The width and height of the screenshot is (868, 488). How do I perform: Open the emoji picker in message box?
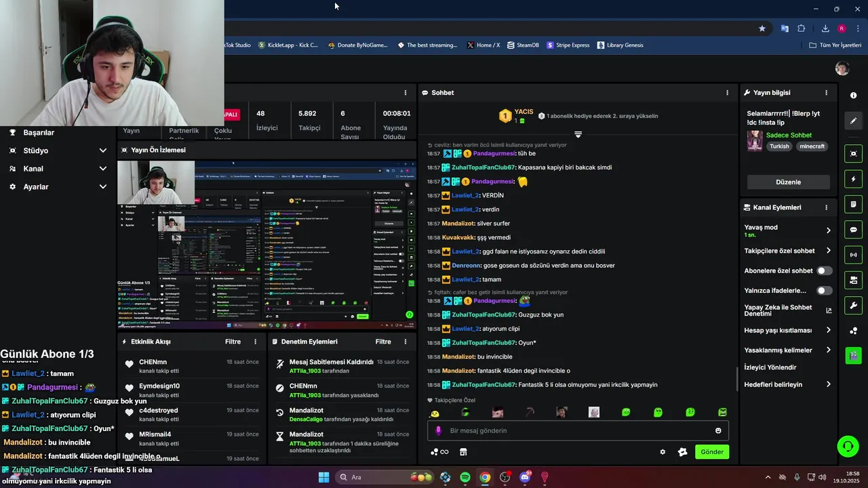718,430
